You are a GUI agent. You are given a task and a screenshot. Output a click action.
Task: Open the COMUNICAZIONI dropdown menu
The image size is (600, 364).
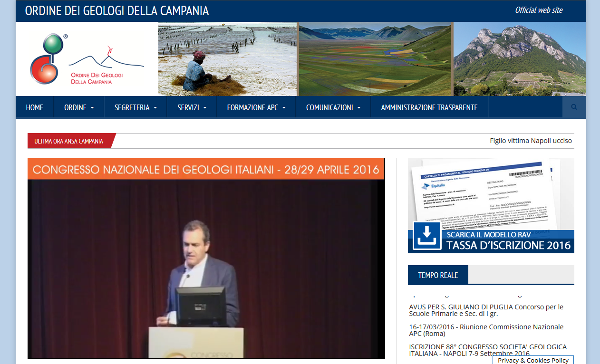point(333,107)
